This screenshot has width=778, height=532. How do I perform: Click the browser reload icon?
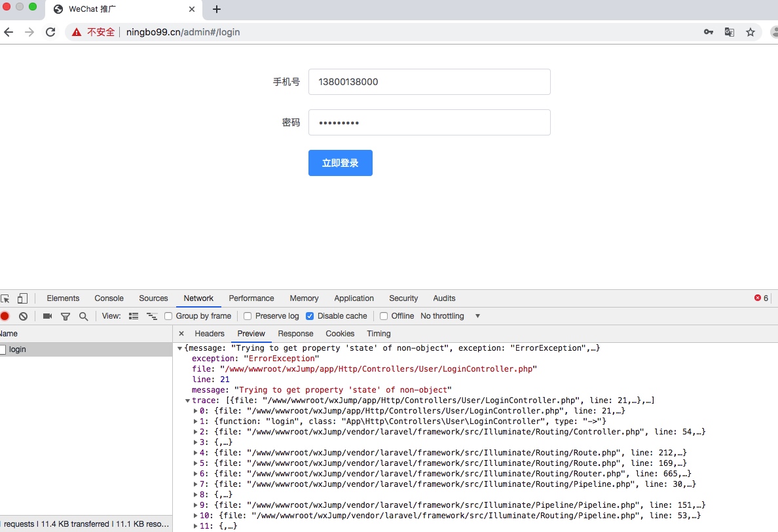(x=50, y=32)
